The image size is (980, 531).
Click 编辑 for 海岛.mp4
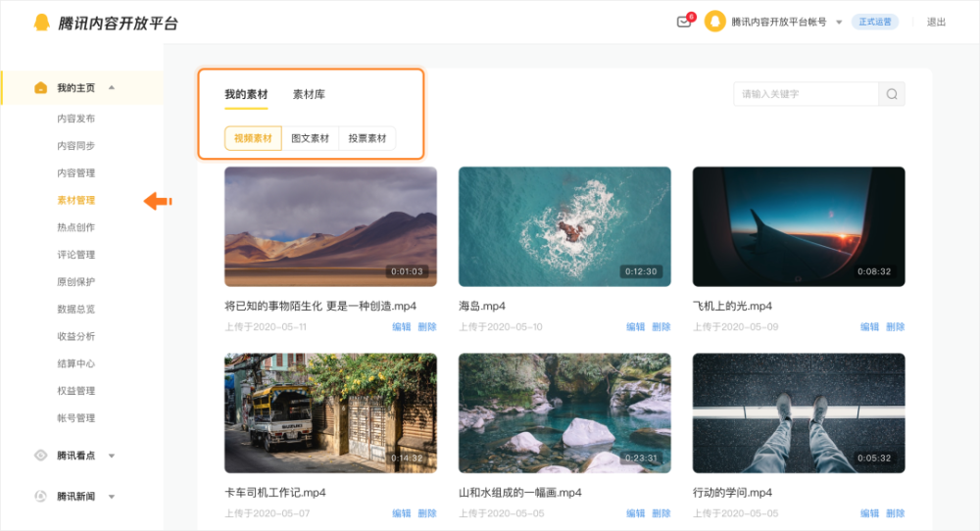pos(636,326)
